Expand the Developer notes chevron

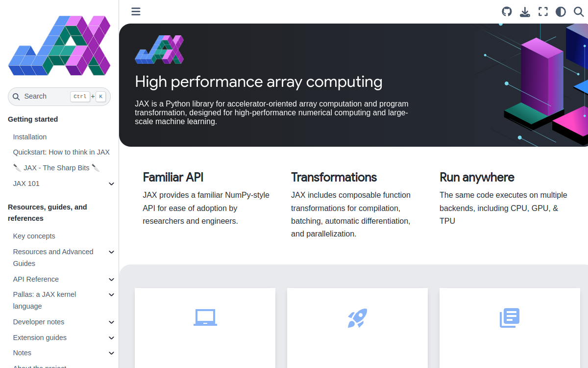pyautogui.click(x=111, y=322)
